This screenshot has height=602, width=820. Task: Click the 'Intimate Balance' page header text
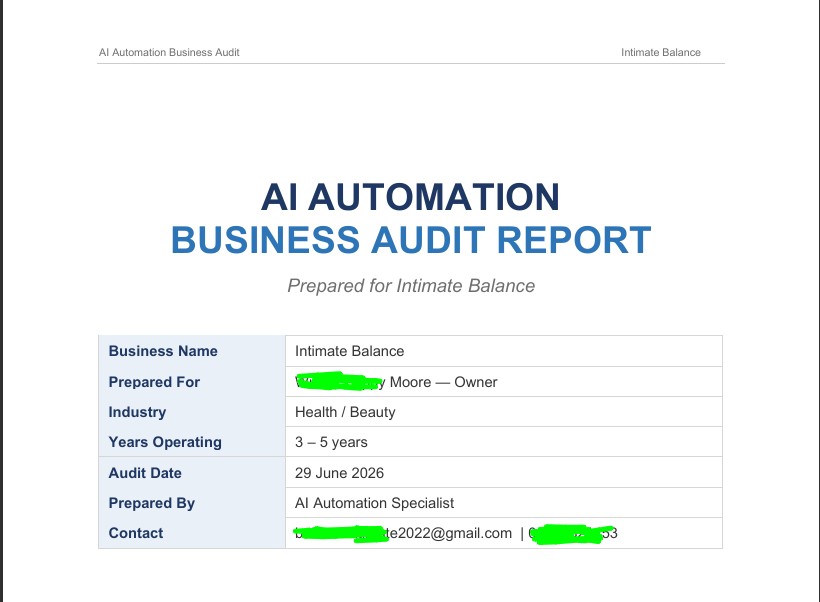click(660, 52)
